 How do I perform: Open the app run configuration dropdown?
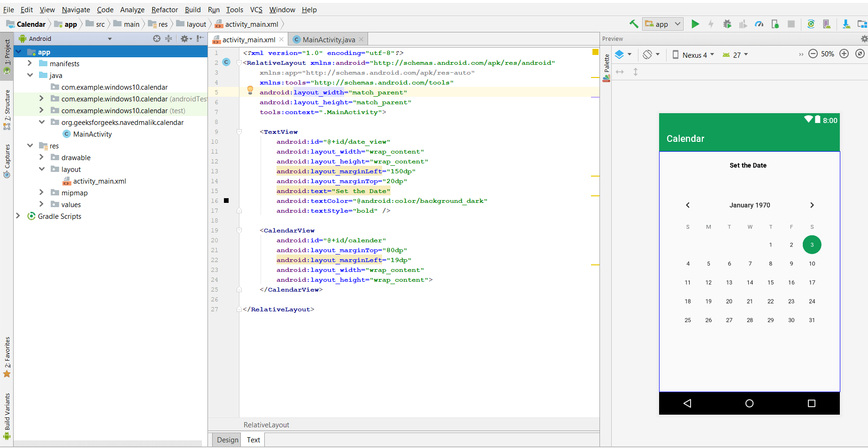tap(663, 24)
